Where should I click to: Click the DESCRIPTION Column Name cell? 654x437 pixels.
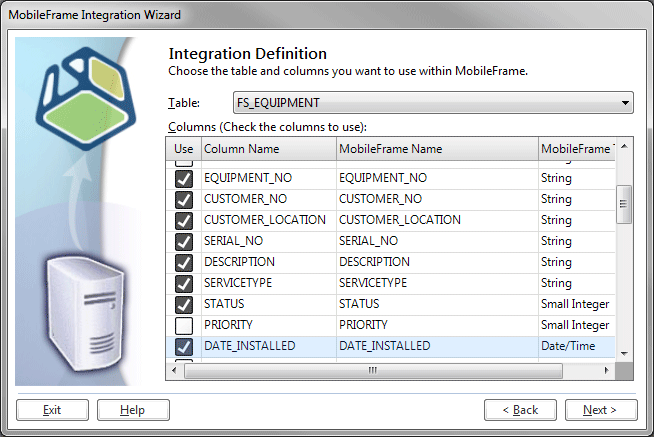pos(269,262)
